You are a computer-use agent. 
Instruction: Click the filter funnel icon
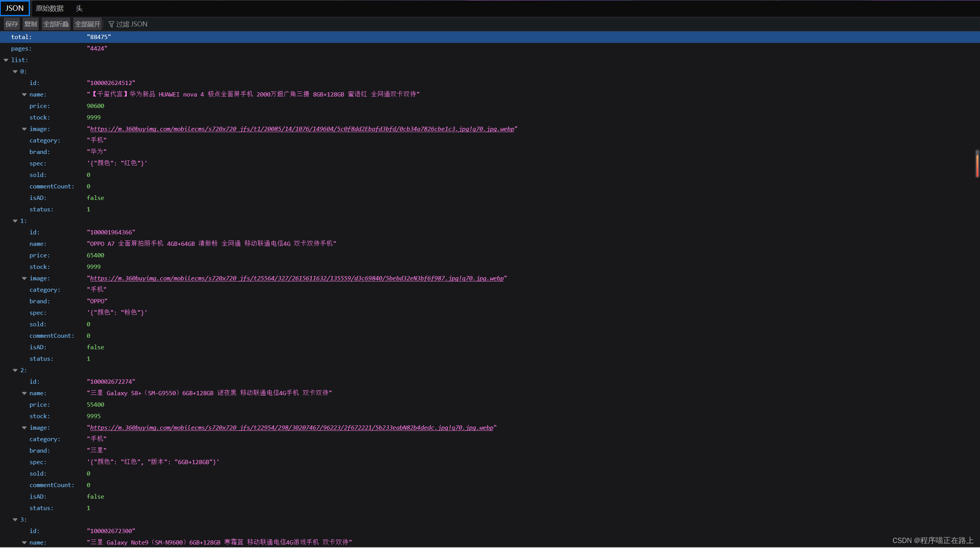111,24
